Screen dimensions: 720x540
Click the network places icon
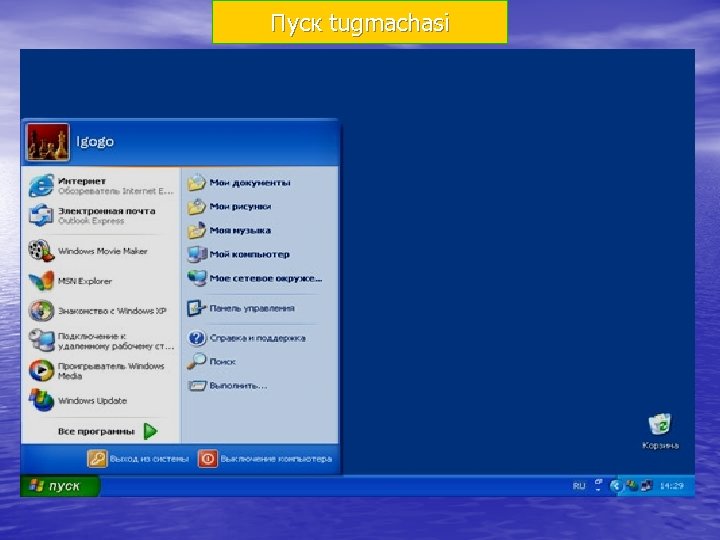(197, 278)
